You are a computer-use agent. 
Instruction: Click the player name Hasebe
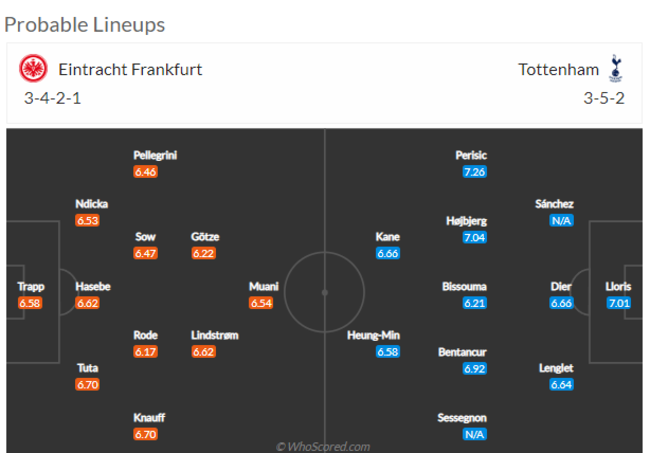click(x=93, y=286)
